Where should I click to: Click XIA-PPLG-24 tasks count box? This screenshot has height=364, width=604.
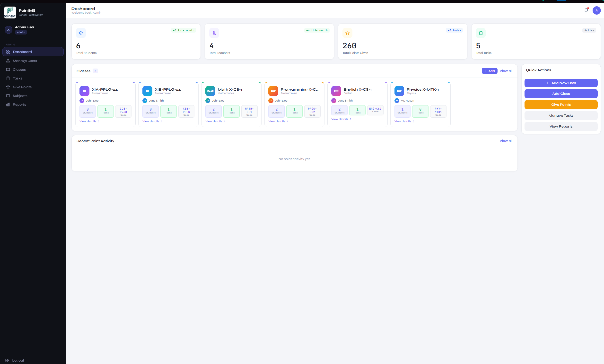click(x=105, y=111)
